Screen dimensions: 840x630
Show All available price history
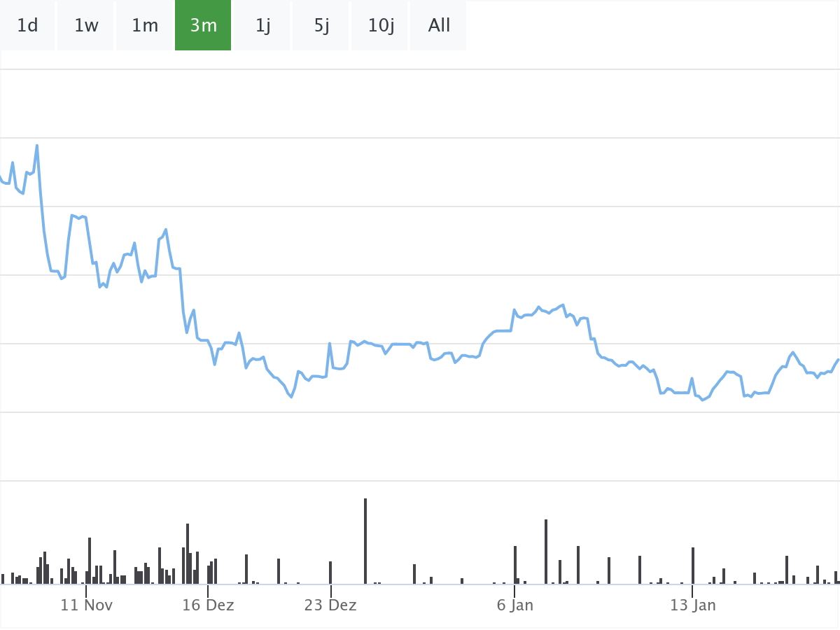439,26
